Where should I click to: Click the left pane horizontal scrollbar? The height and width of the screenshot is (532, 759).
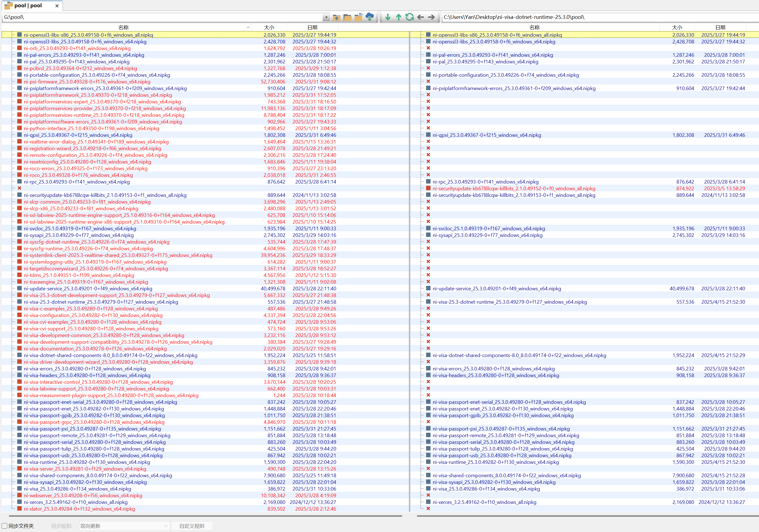(205, 516)
